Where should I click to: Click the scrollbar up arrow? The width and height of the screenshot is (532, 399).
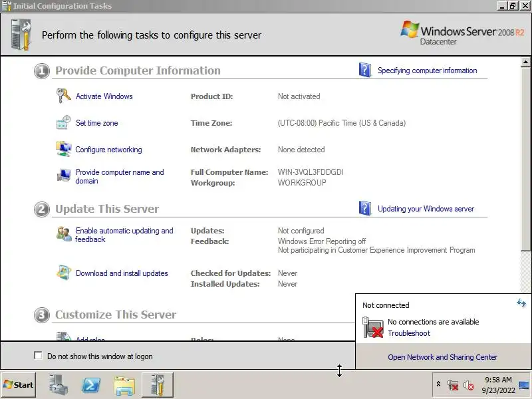[525, 62]
